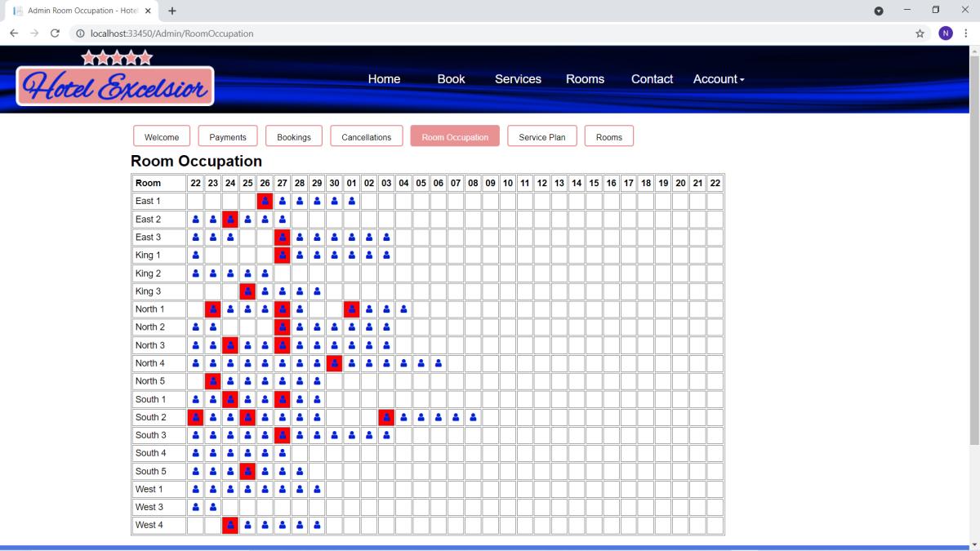Click the red check-in icon for East 1 on day 26
The image size is (980, 551).
[x=265, y=201]
